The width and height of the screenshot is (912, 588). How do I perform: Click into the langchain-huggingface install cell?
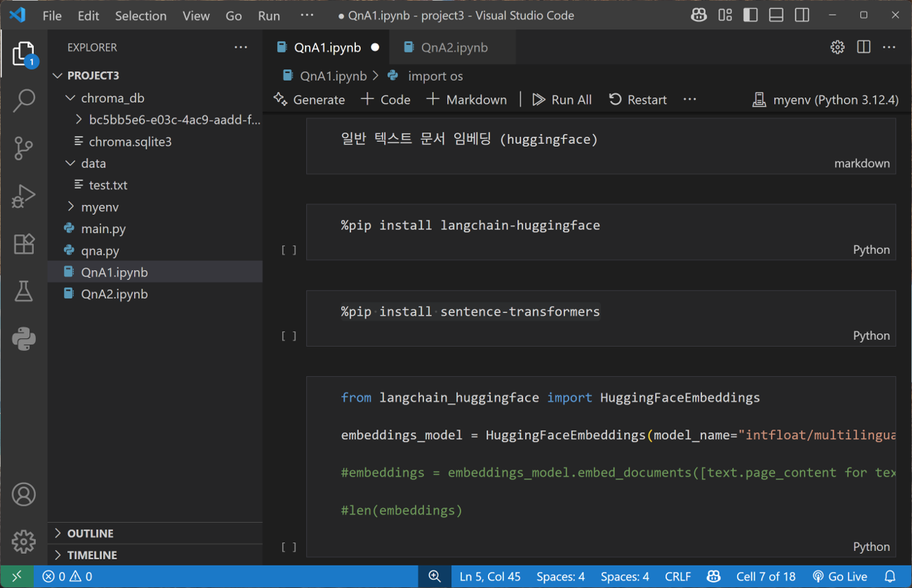click(x=601, y=232)
